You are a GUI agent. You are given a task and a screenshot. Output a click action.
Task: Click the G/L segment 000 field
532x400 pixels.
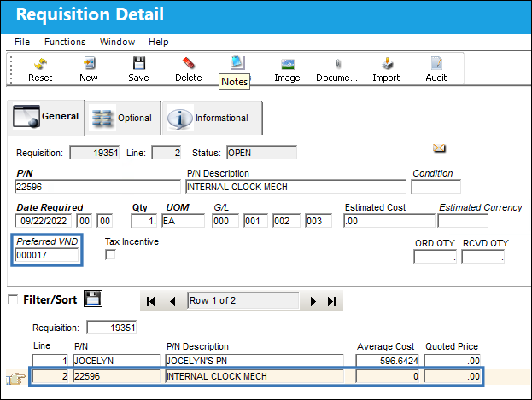click(x=225, y=221)
